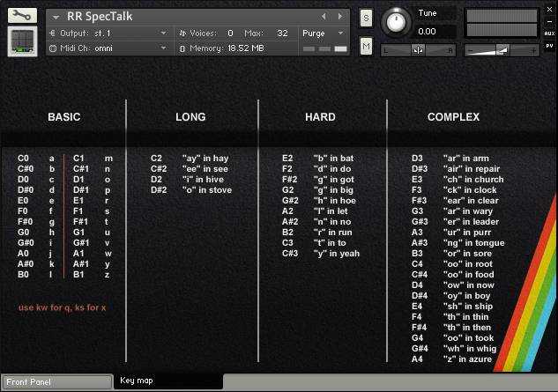This screenshot has height=392, width=558.
Task: Switch to the Key map tab
Action: click(x=168, y=381)
